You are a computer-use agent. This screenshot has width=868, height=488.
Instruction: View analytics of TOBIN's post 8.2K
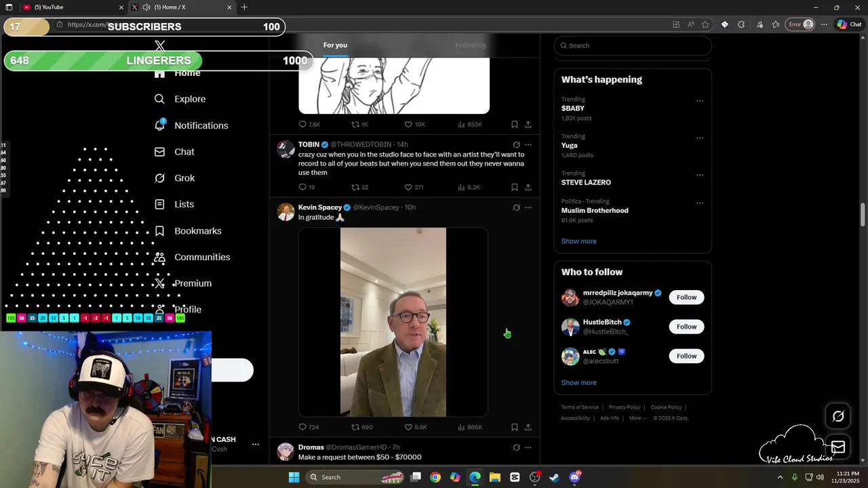point(469,187)
